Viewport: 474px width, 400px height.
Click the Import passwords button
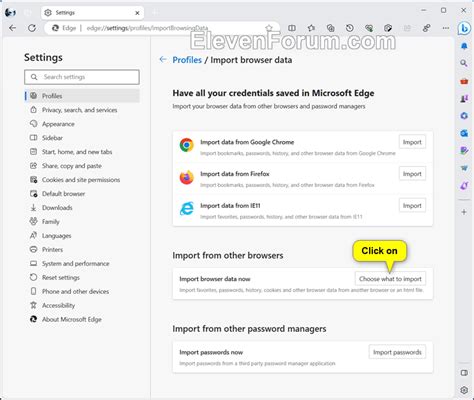coord(397,352)
